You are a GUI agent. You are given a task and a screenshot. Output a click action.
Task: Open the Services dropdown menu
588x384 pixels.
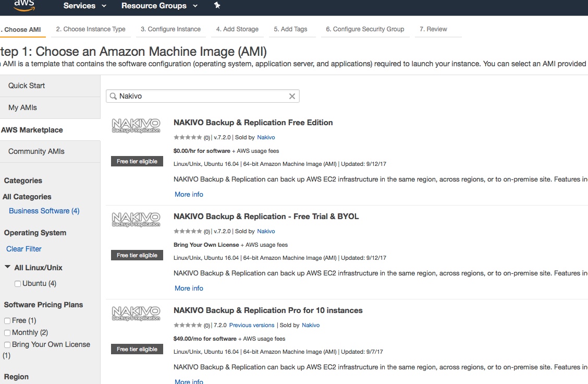tap(85, 6)
